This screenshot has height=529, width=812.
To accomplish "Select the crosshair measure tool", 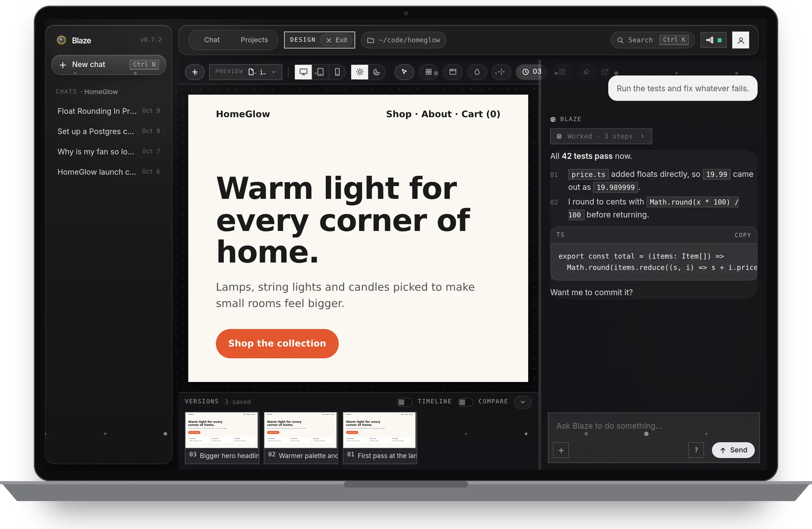I will (x=501, y=72).
